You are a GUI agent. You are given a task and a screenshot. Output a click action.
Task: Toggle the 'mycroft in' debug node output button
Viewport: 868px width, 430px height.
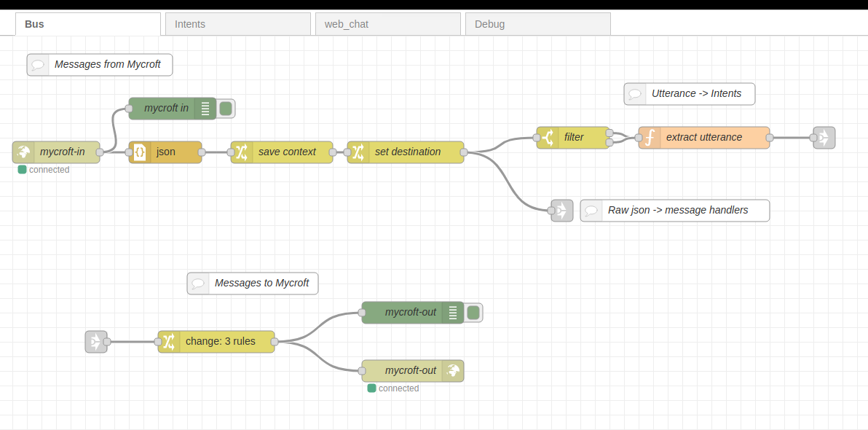click(225, 109)
